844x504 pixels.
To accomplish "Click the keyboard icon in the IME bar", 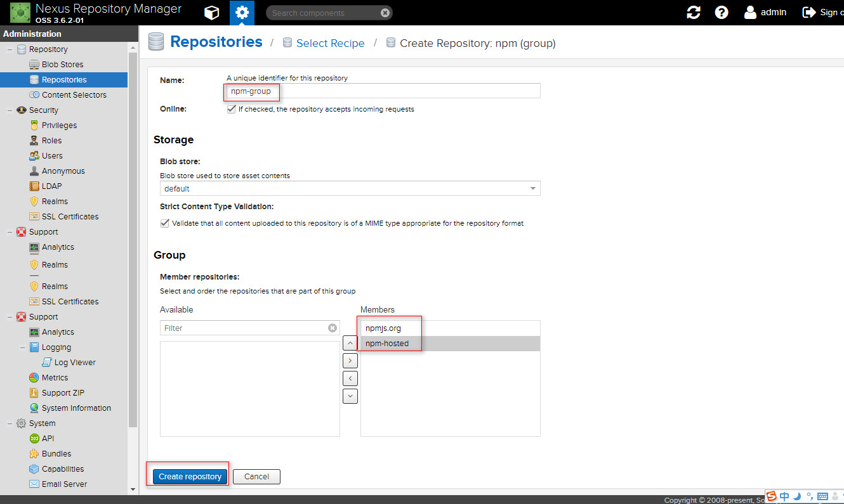I will [823, 496].
